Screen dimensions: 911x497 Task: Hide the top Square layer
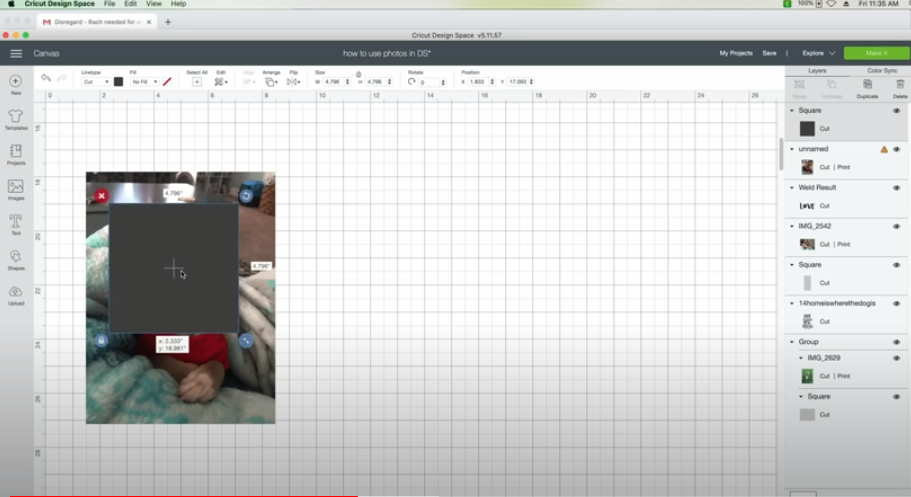pos(896,110)
